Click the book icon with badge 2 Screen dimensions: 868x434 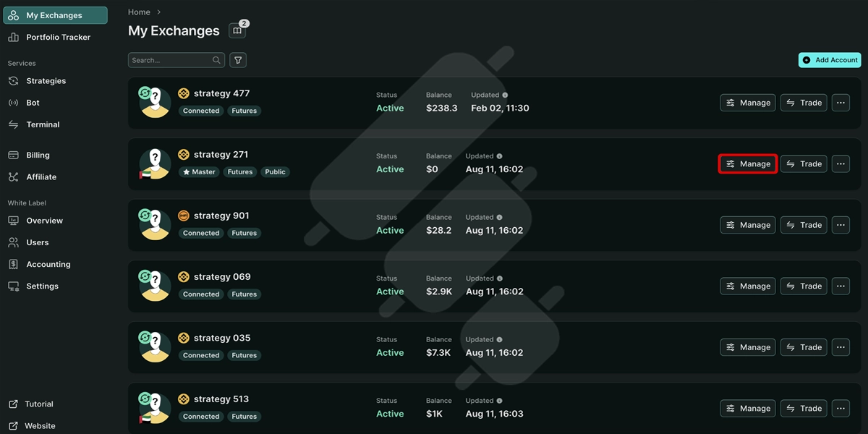237,30
